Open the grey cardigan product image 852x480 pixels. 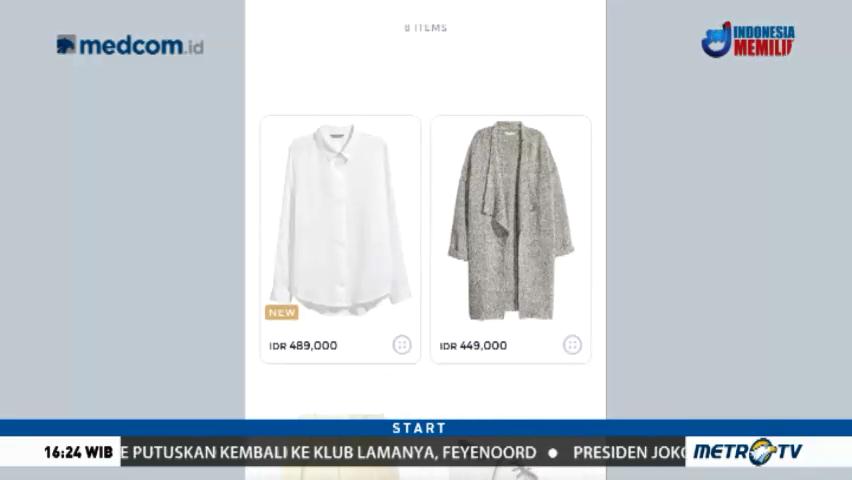[x=510, y=220]
